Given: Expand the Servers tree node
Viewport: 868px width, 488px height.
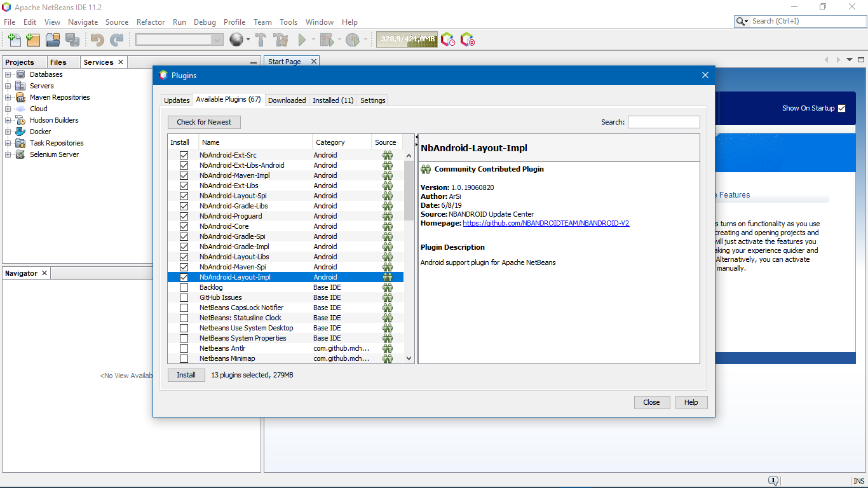Looking at the screenshot, I should coord(8,86).
